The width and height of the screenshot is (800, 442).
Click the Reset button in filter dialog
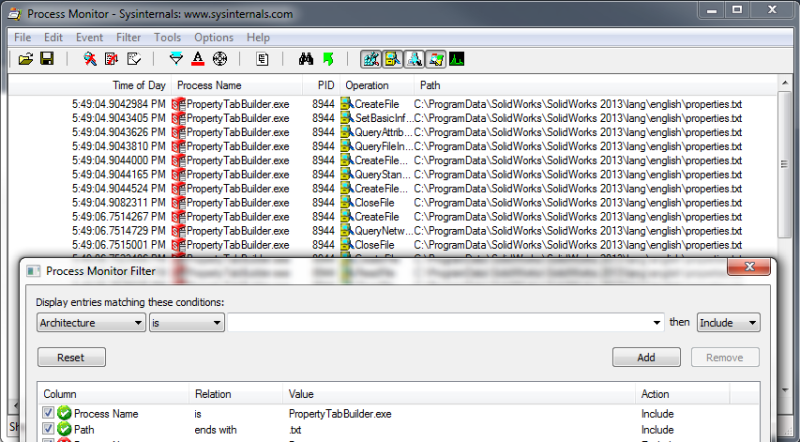tap(71, 357)
